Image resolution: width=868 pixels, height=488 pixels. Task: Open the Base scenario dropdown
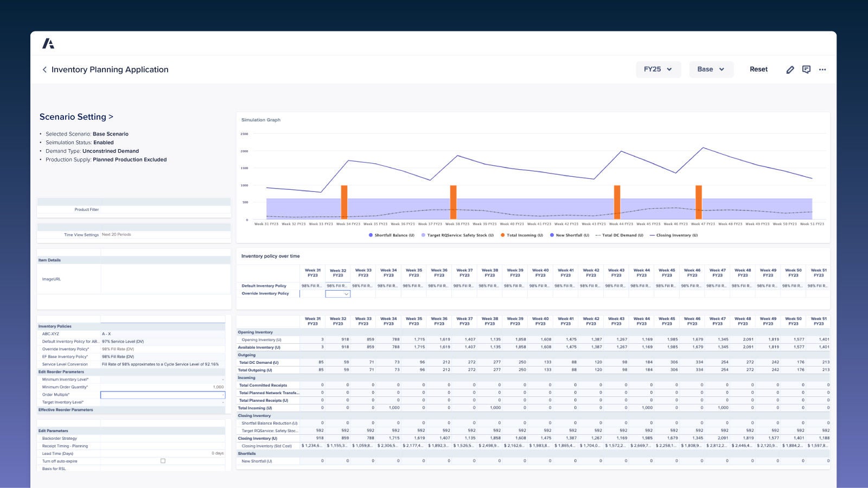[x=711, y=69]
